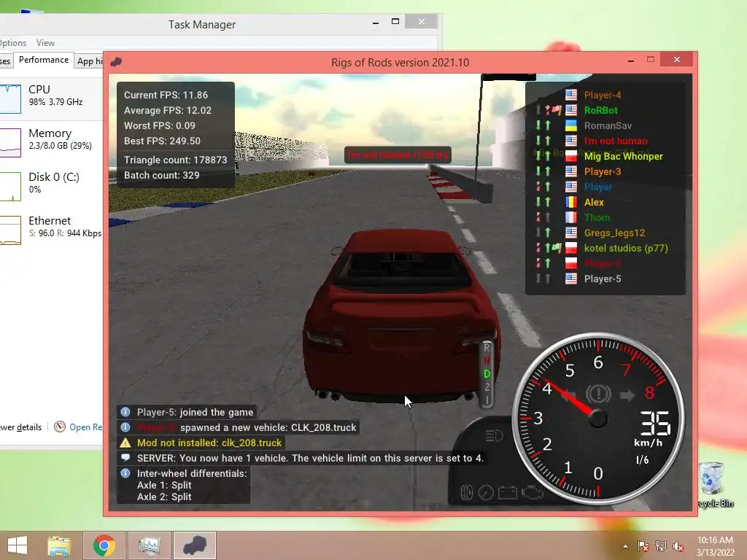The height and width of the screenshot is (560, 747).
Task: Click the Rigs of Rods title bar icon
Action: click(116, 62)
